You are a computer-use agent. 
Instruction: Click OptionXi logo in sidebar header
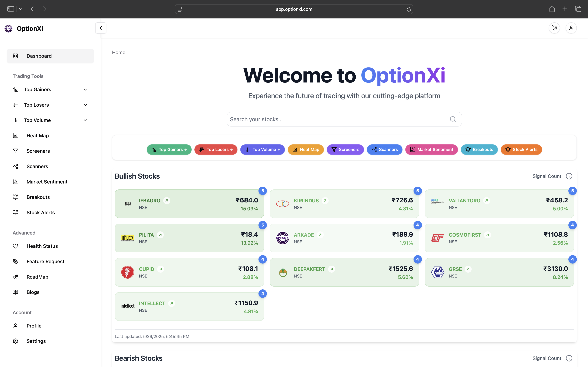tap(9, 28)
